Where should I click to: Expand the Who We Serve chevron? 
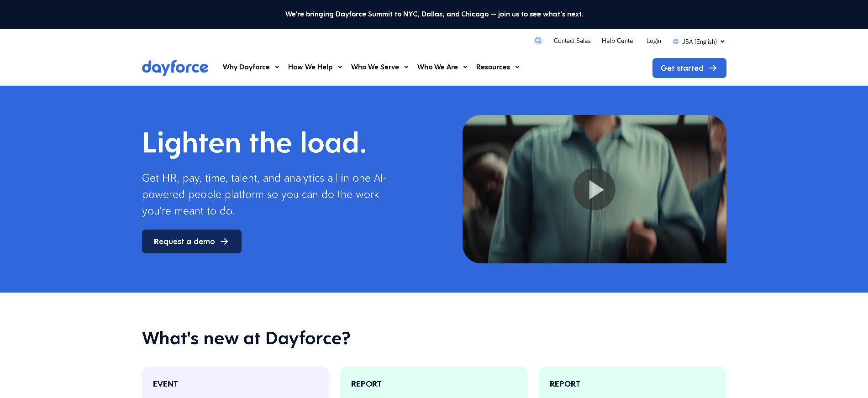click(406, 67)
